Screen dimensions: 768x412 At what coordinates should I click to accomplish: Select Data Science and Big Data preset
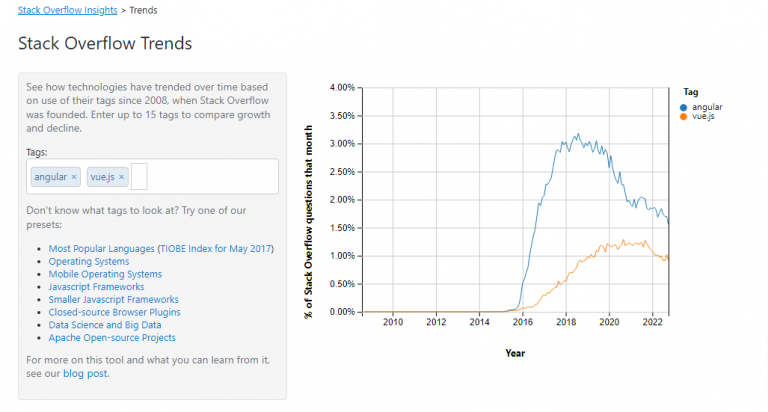(107, 325)
